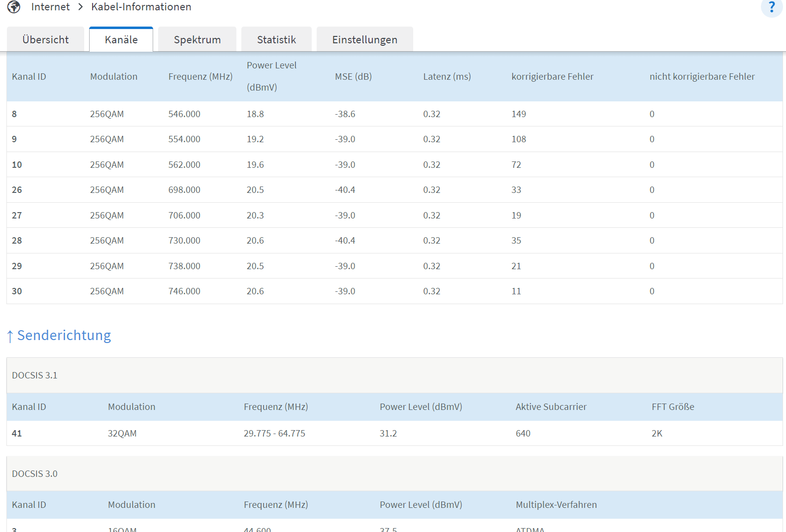Click the Multiplex-Verfahren column header
This screenshot has width=786, height=532.
coord(556,504)
